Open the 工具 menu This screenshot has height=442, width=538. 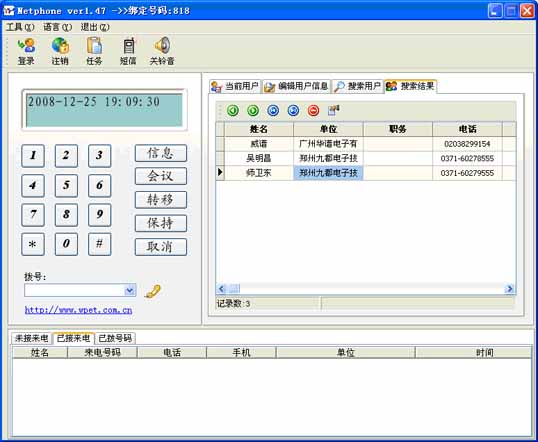20,27
